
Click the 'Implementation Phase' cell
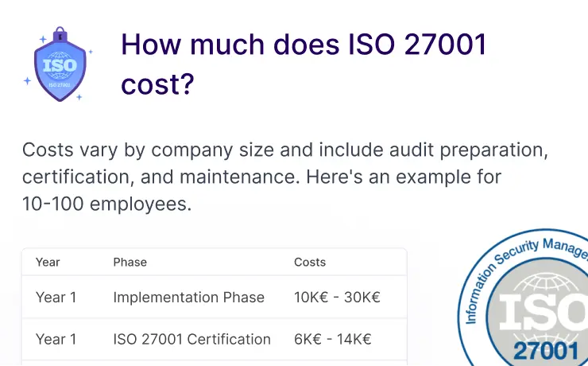188,298
